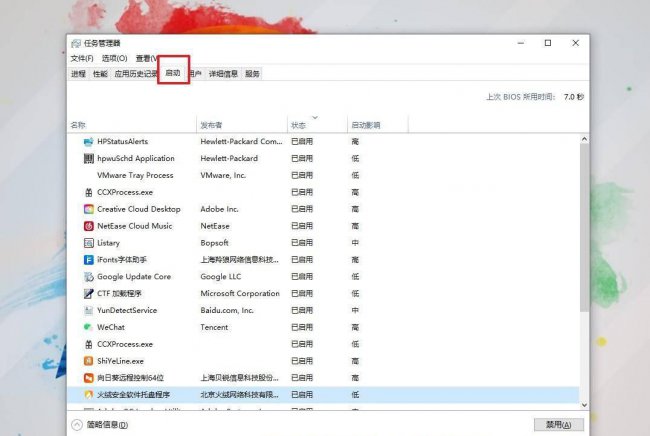
Task: Click the hpwuSchd Application icon
Action: coord(88,159)
